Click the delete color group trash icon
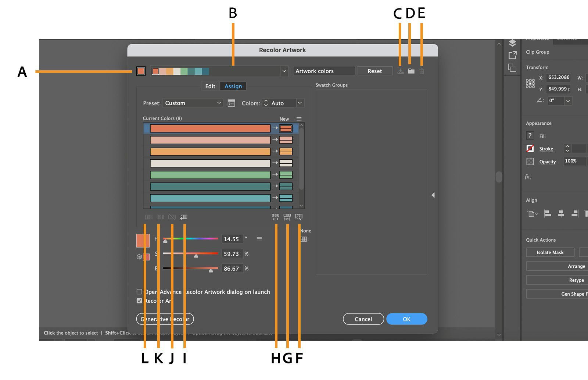 click(421, 71)
